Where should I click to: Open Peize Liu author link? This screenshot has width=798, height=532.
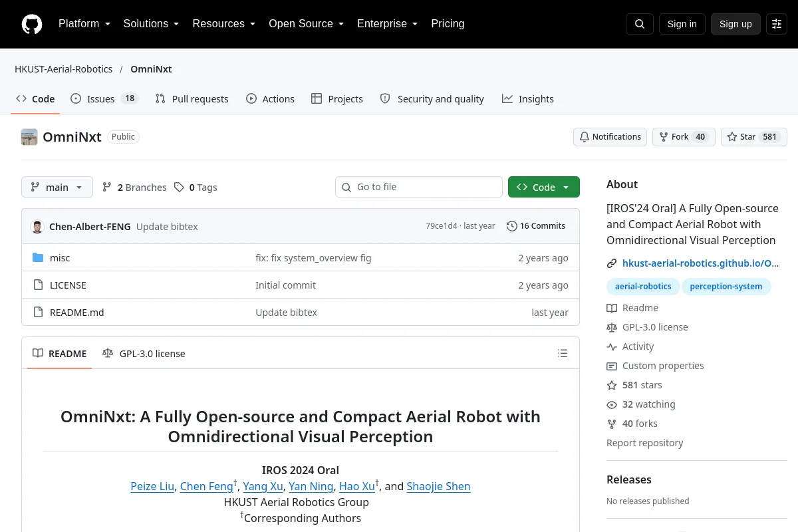pos(152,487)
